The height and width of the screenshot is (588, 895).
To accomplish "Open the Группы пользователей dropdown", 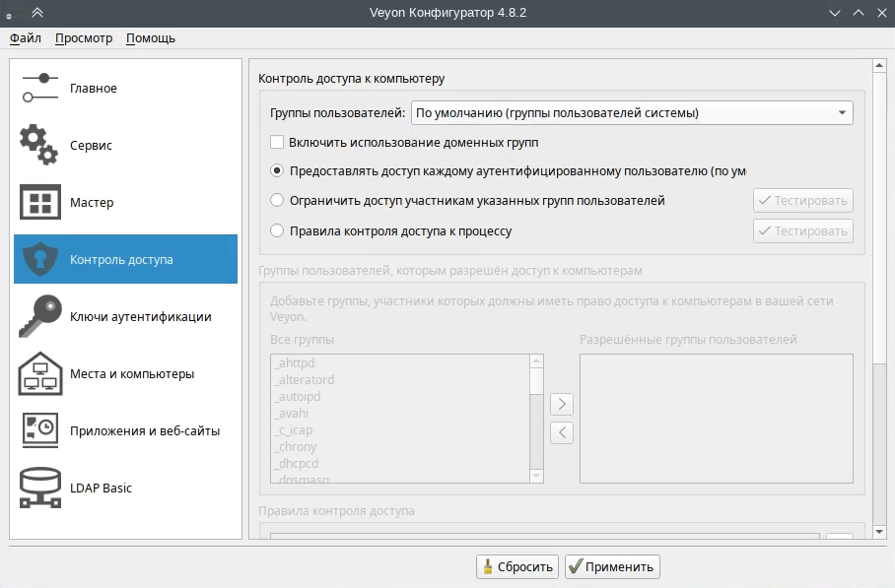I will pyautogui.click(x=632, y=113).
